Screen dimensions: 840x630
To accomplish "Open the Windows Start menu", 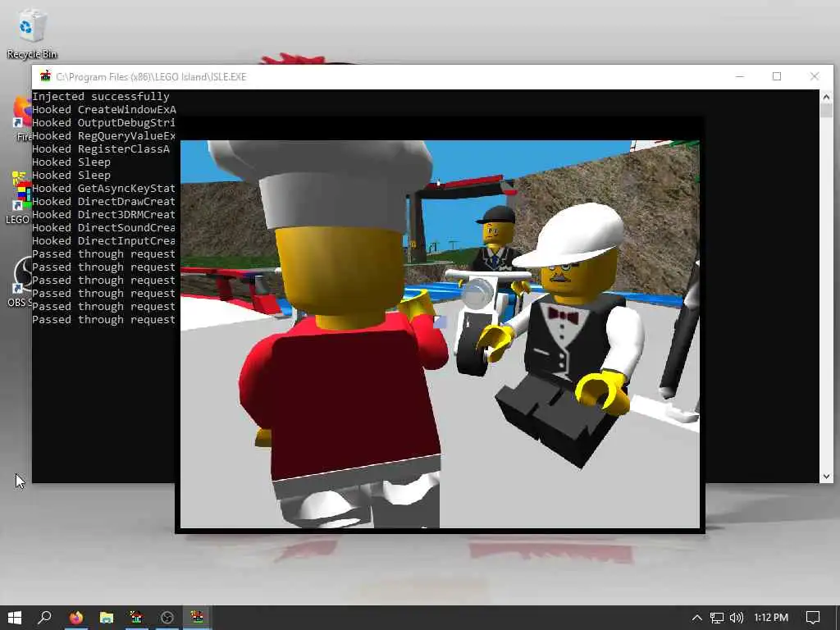I will (x=15, y=618).
